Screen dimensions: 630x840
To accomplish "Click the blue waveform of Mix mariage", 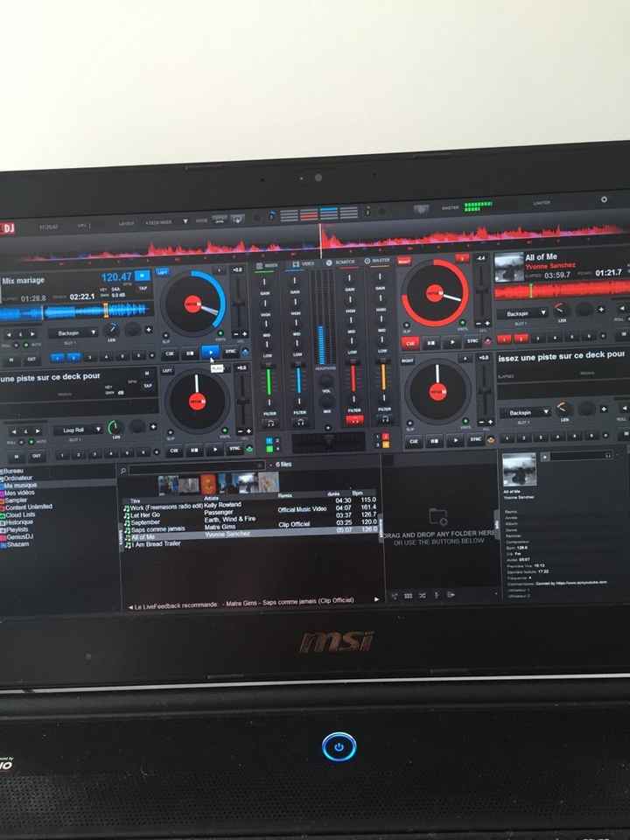I will click(75, 311).
